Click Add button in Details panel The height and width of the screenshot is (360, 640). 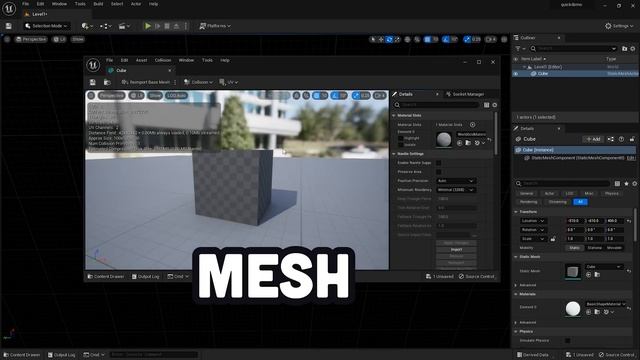(x=593, y=139)
